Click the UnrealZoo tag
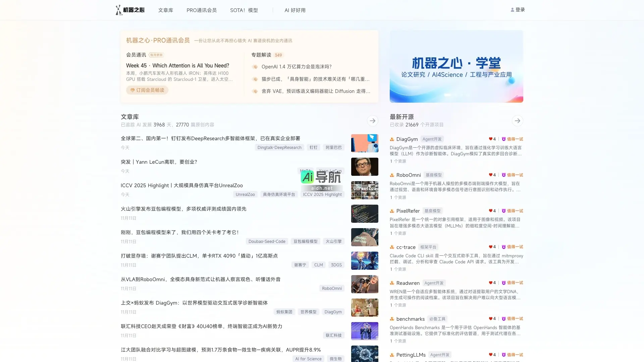The width and height of the screenshot is (644, 362). [245, 194]
